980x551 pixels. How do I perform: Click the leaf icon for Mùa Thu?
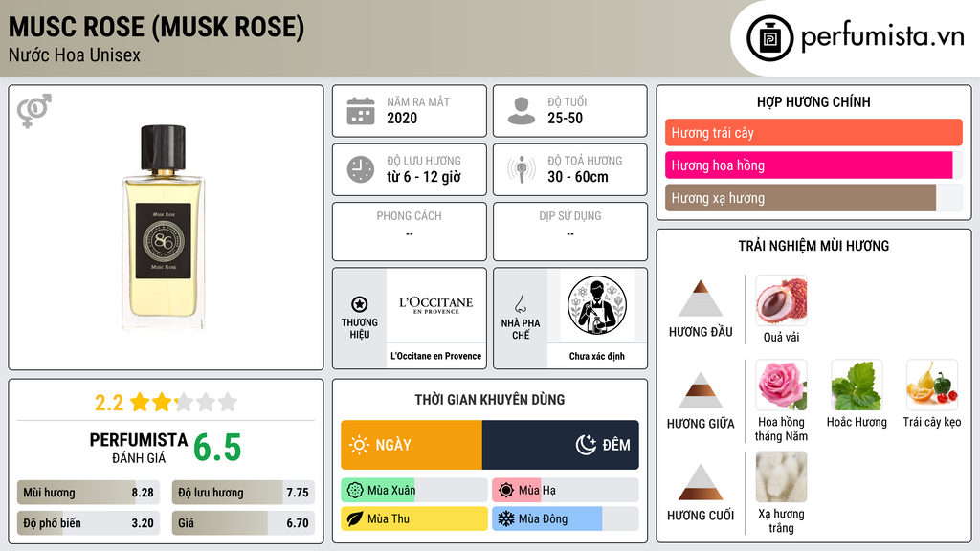tap(355, 518)
